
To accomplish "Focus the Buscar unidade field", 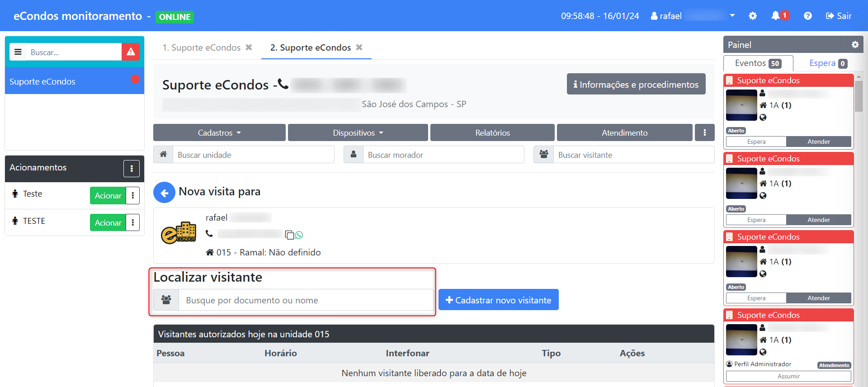I will pos(253,155).
